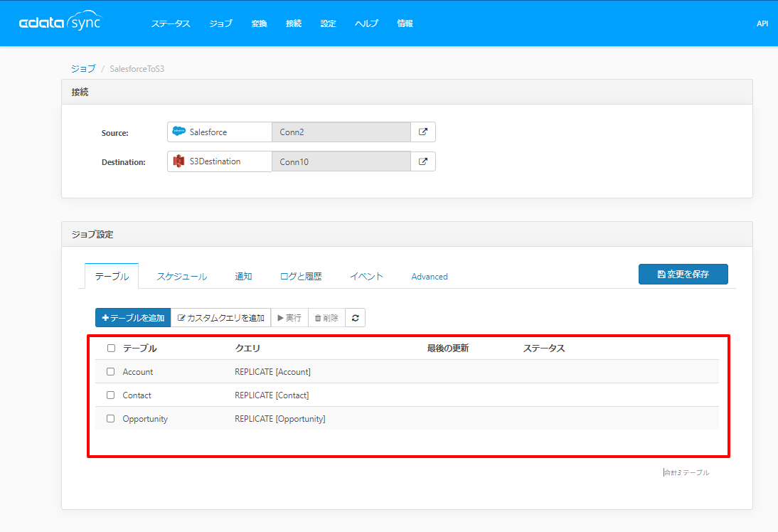
Task: Click the REPLICATE [Account] query
Action: (272, 372)
